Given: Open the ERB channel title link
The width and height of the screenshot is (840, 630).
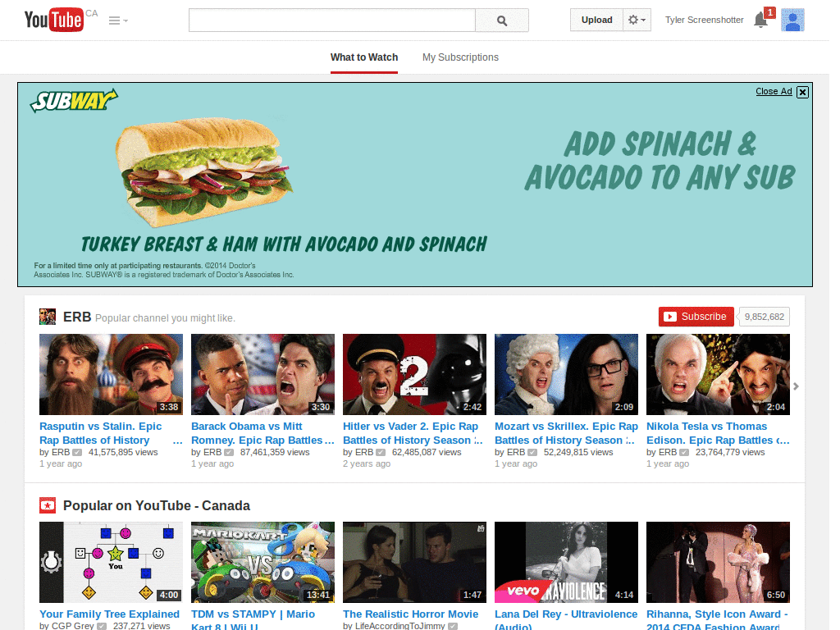Looking at the screenshot, I should (77, 317).
